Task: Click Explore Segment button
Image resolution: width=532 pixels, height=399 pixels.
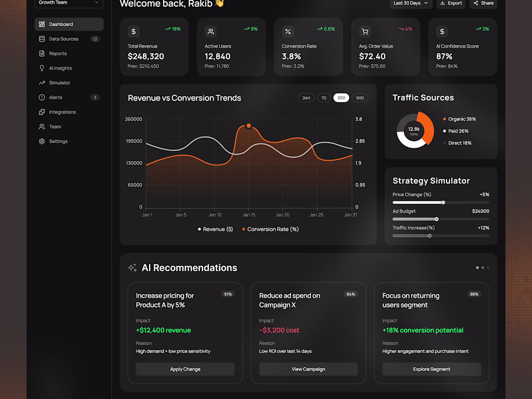Action: 431,369
